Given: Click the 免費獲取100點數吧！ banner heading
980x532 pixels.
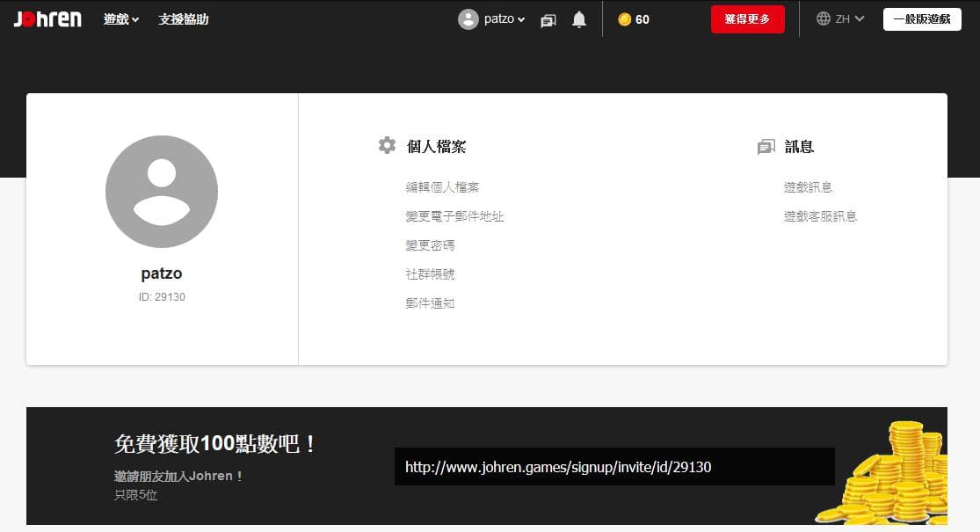Looking at the screenshot, I should click(215, 444).
